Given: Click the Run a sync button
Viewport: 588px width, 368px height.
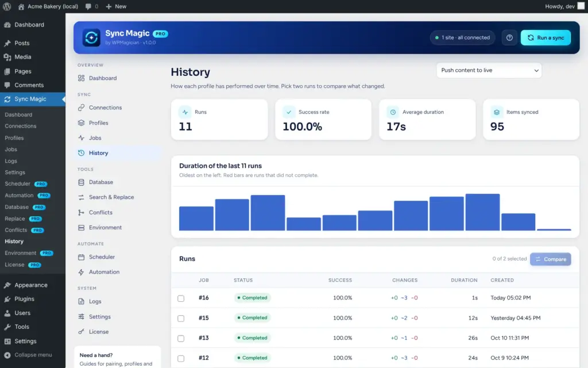Looking at the screenshot, I should (546, 37).
